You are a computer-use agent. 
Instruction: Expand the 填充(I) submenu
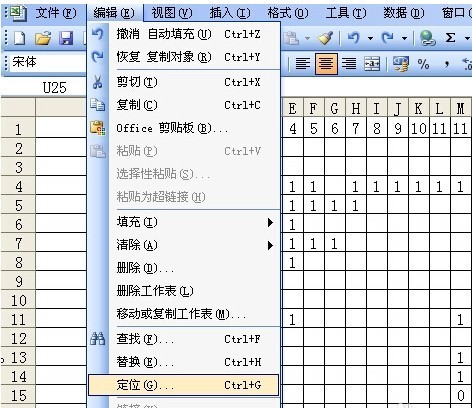click(184, 222)
